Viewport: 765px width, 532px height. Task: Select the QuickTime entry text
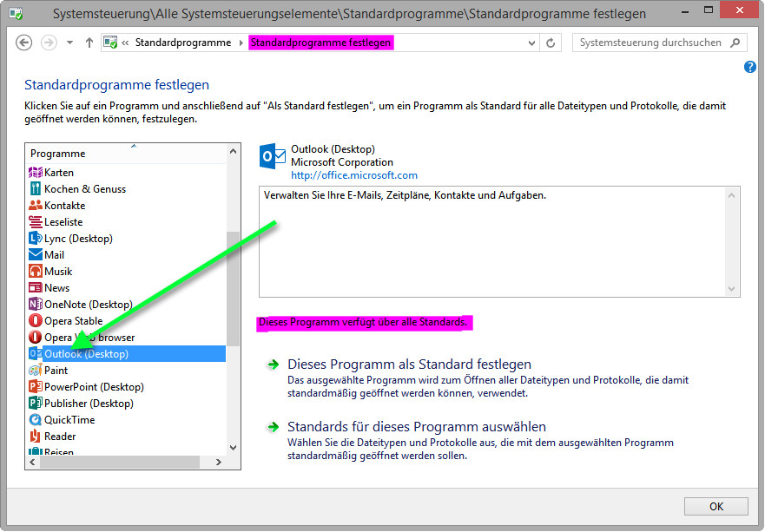(x=69, y=420)
